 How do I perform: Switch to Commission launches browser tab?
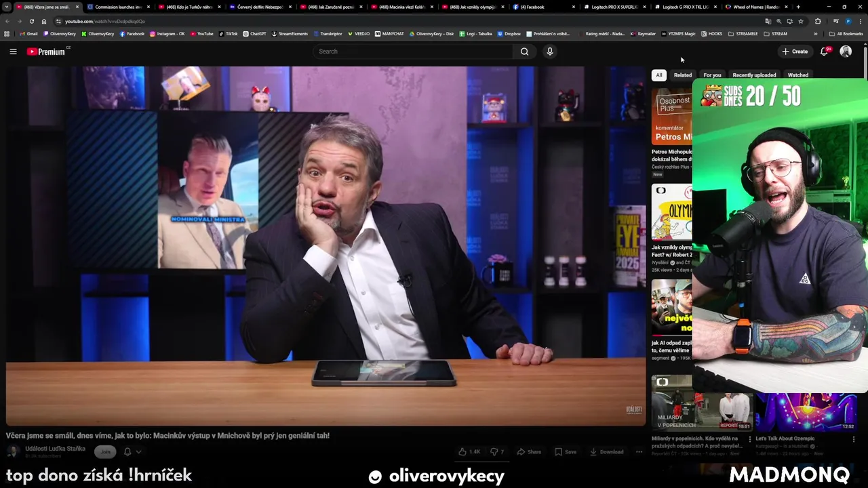[x=118, y=7]
